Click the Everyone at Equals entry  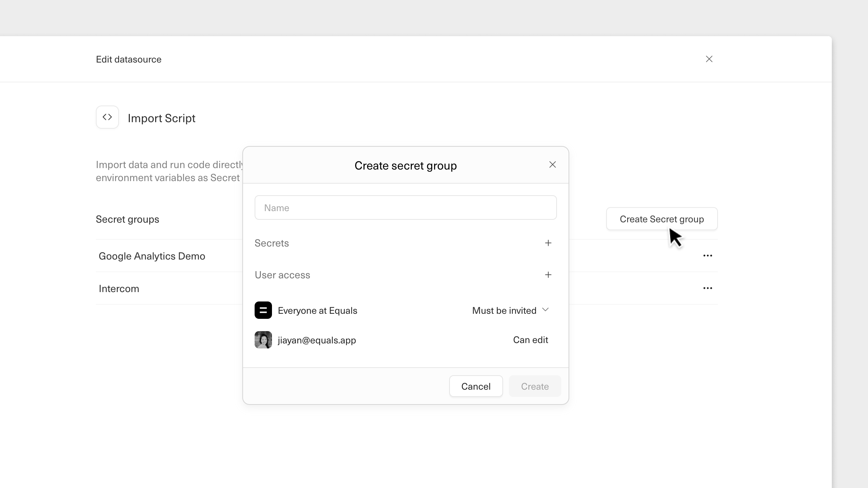pyautogui.click(x=317, y=311)
